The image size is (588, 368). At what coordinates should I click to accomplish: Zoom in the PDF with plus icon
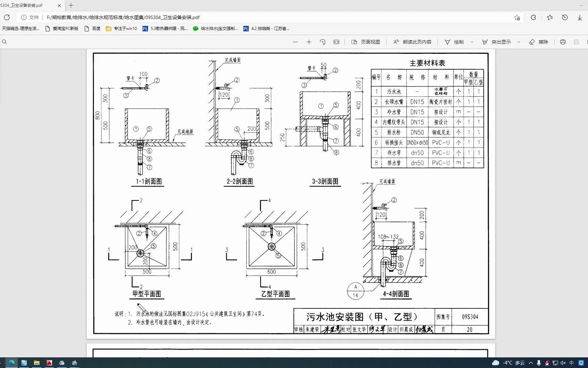(x=309, y=42)
